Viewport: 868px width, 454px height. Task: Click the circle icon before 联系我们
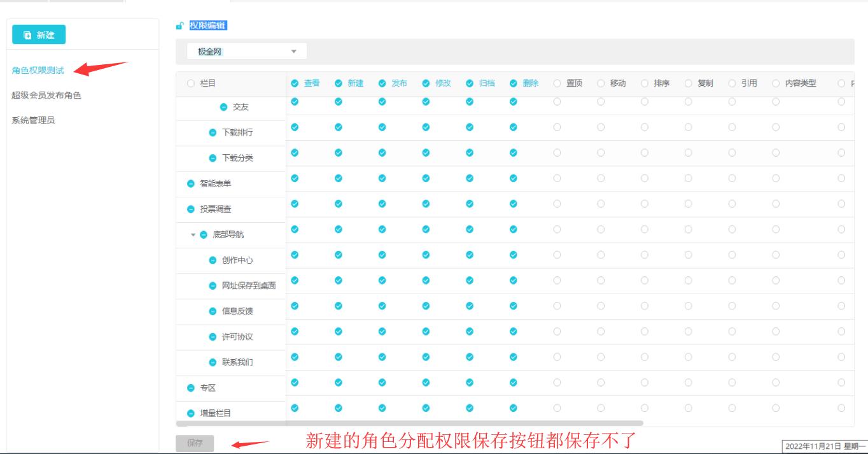[213, 362]
